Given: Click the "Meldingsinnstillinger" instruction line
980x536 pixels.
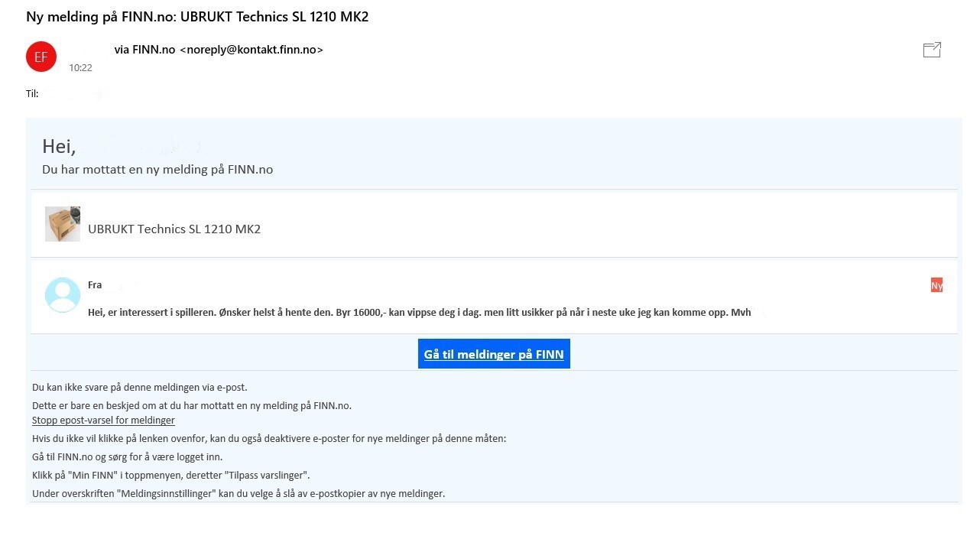Looking at the screenshot, I should point(239,494).
